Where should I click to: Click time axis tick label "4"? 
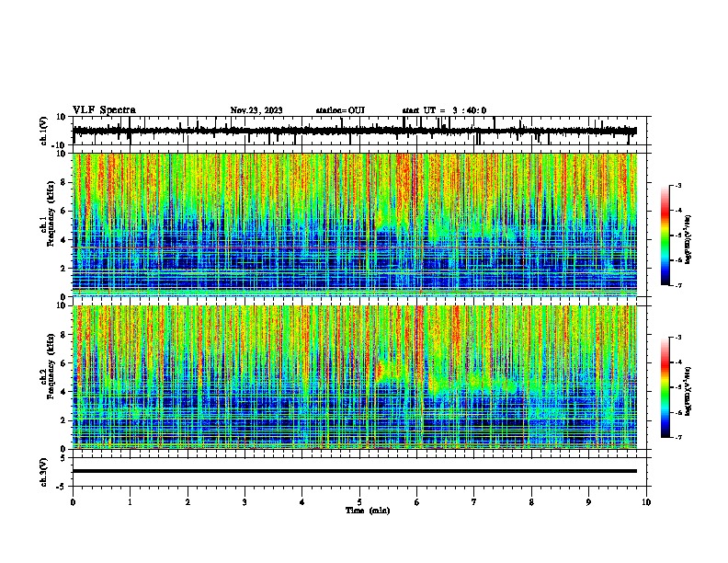coord(302,502)
